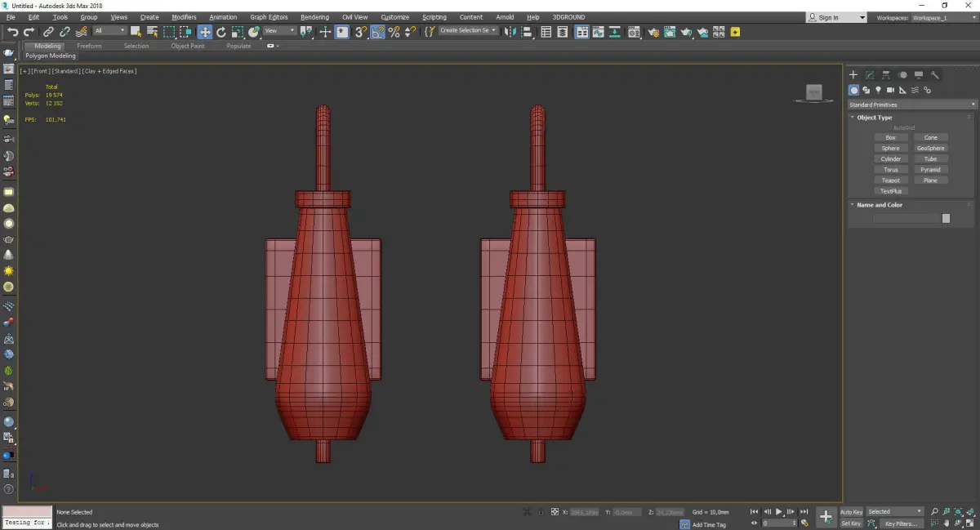This screenshot has height=530, width=980.
Task: Select the Select and Link tool
Action: [x=48, y=32]
